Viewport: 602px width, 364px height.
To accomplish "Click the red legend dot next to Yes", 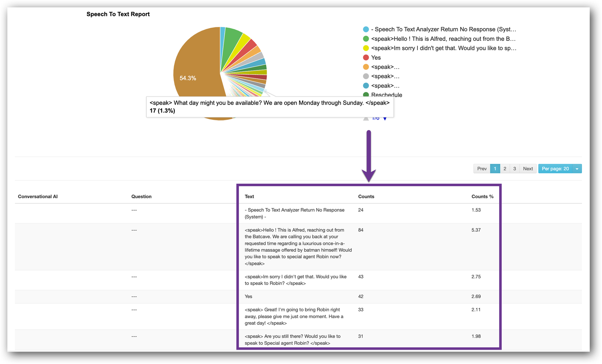I will 366,58.
